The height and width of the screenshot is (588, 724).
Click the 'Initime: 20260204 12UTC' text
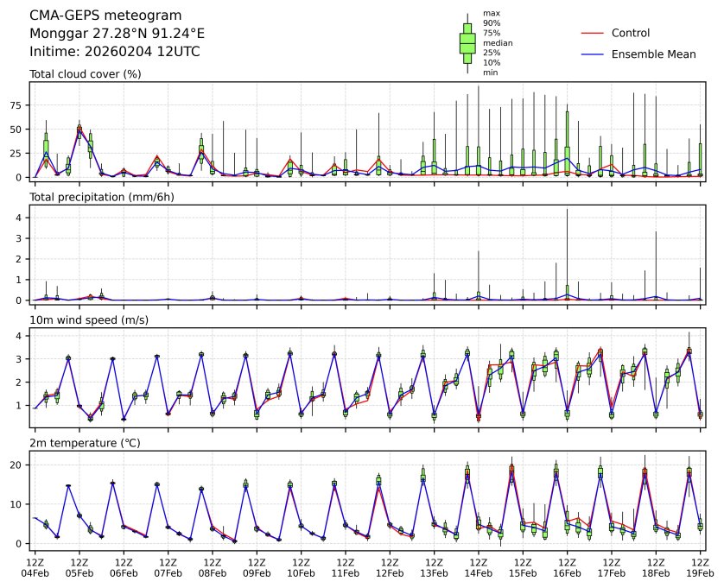pos(114,52)
